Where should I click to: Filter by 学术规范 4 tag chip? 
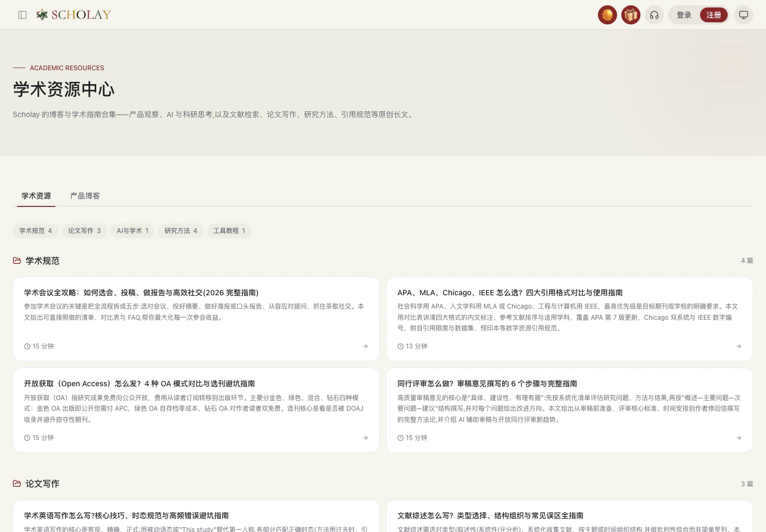point(36,231)
